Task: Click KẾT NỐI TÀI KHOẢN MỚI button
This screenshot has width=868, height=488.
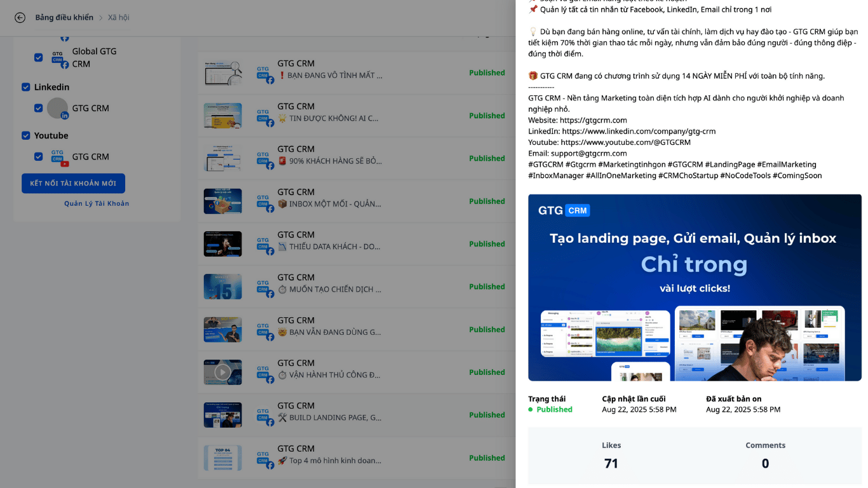Action: [x=73, y=184]
